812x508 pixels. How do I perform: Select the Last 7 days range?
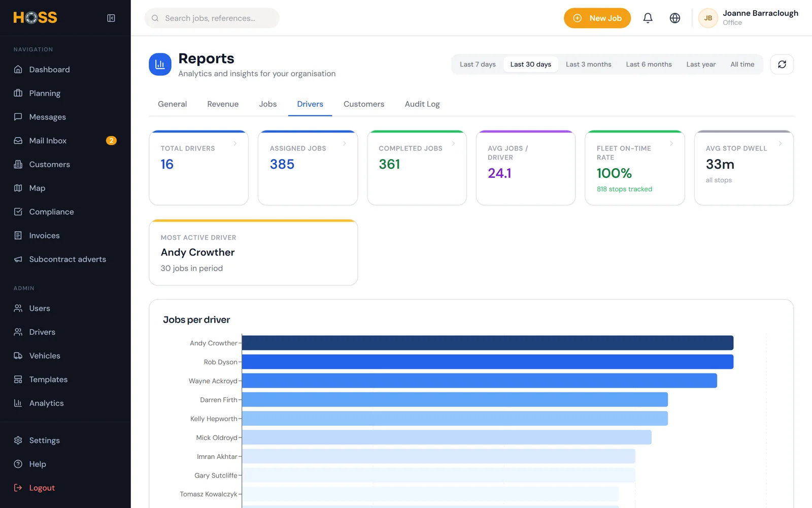point(478,65)
